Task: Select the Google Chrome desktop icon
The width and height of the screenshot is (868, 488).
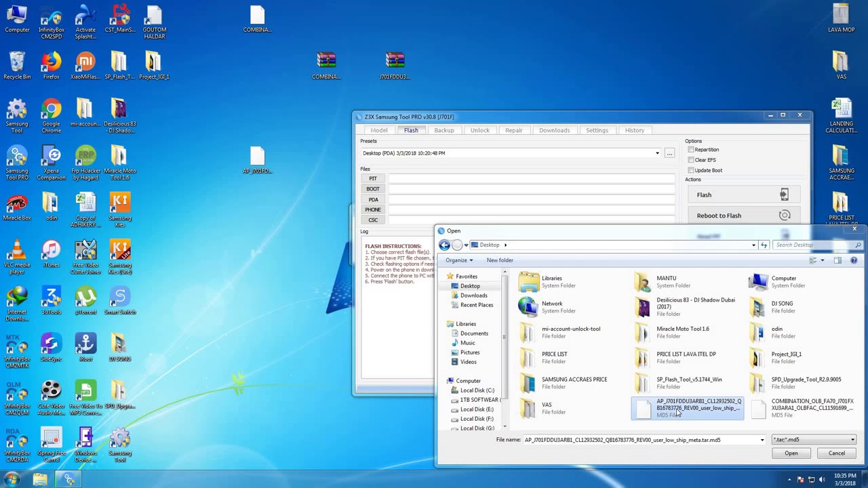Action: tap(51, 115)
